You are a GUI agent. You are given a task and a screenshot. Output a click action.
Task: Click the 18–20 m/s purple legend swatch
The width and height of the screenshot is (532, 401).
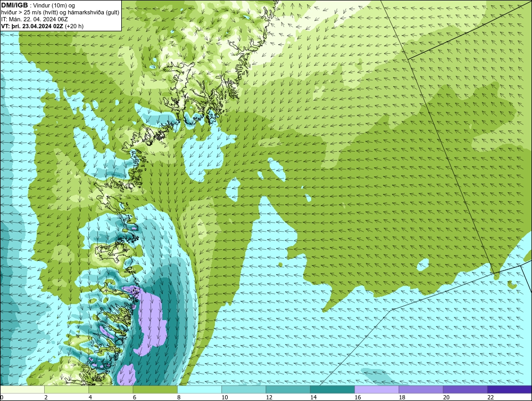(x=421, y=389)
